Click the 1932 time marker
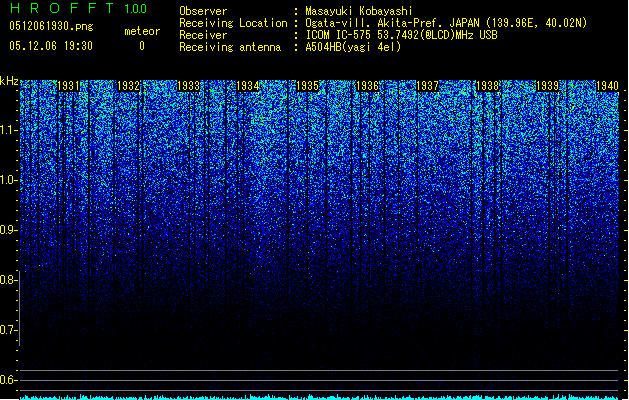Screen dimensions: 629x400 (x=128, y=86)
